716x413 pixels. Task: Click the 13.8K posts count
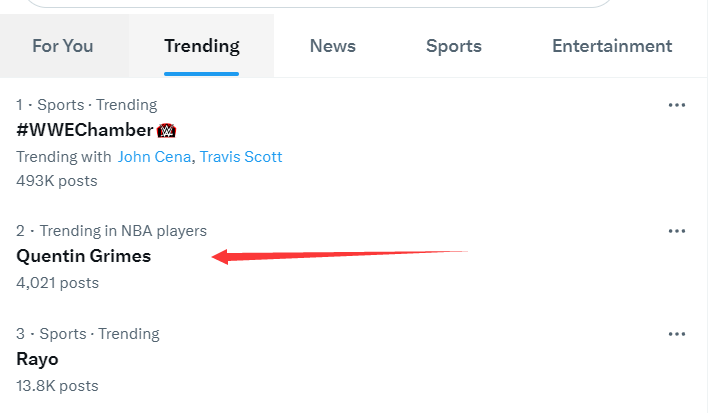(x=58, y=386)
